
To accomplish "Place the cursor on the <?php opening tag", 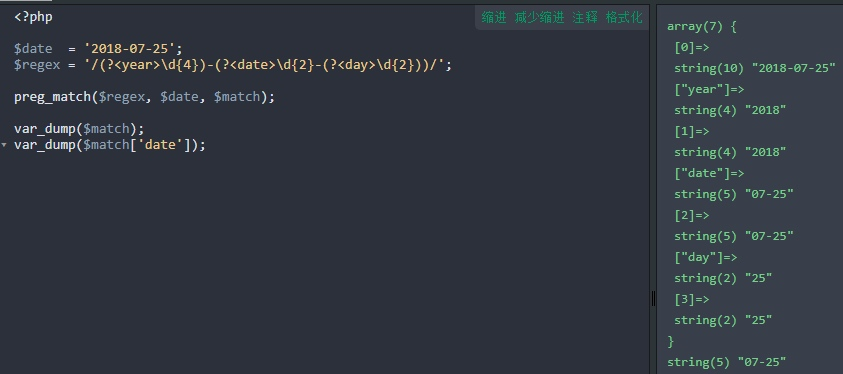I will pyautogui.click(x=33, y=17).
